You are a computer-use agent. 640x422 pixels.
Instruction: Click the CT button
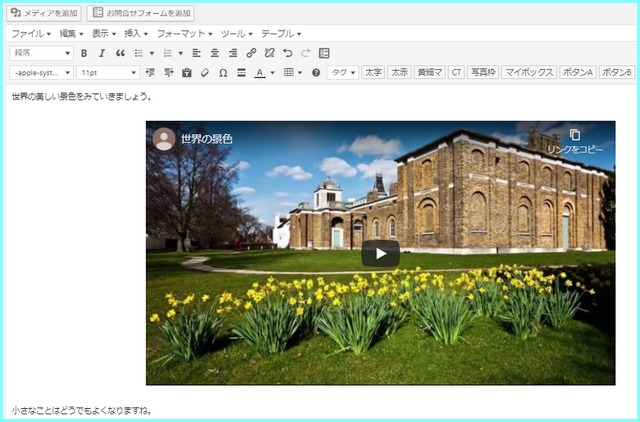tap(456, 73)
